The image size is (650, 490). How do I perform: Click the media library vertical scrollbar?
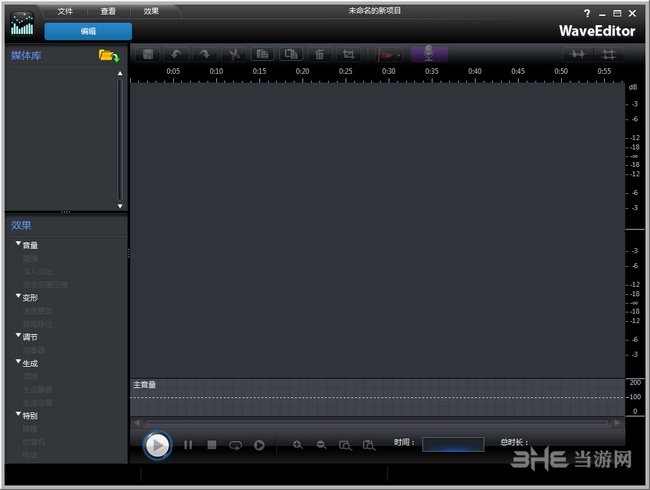click(x=120, y=140)
